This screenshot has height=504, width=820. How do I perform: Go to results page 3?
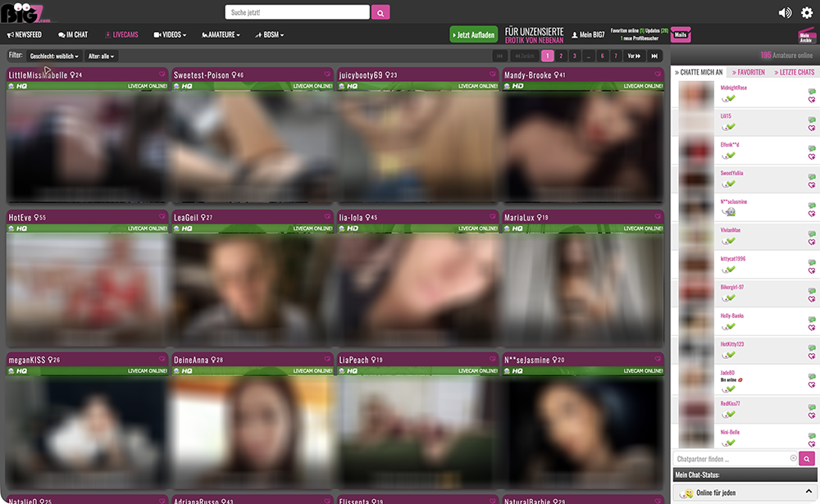click(x=575, y=56)
